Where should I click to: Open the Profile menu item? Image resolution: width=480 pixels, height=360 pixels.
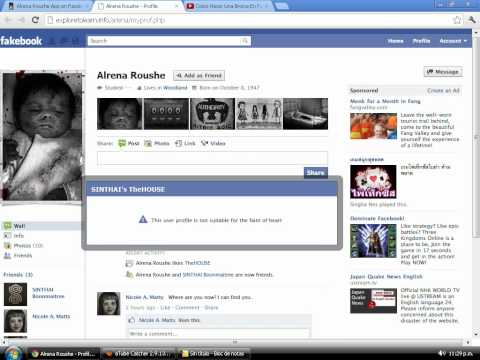(421, 41)
